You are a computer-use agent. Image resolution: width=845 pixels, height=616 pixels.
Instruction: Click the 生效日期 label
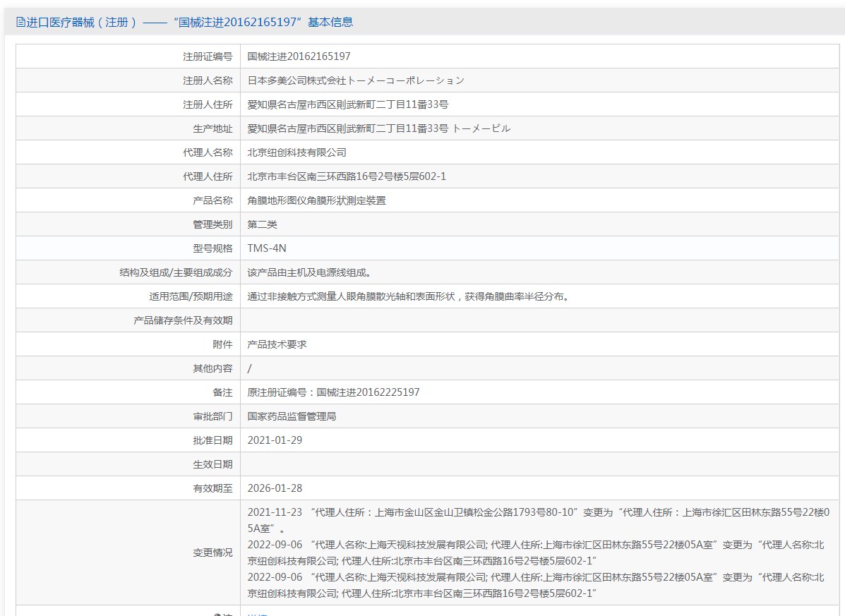[212, 464]
